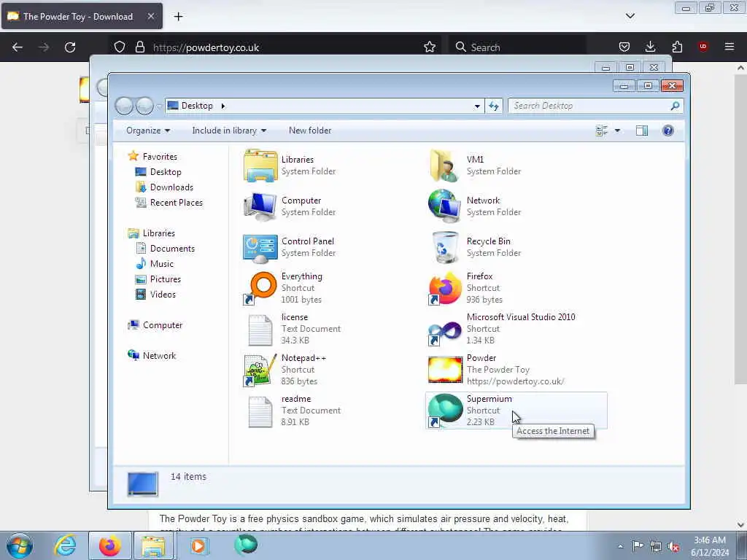Open Music library in navigation pane
Image resolution: width=747 pixels, height=560 pixels.
point(161,264)
